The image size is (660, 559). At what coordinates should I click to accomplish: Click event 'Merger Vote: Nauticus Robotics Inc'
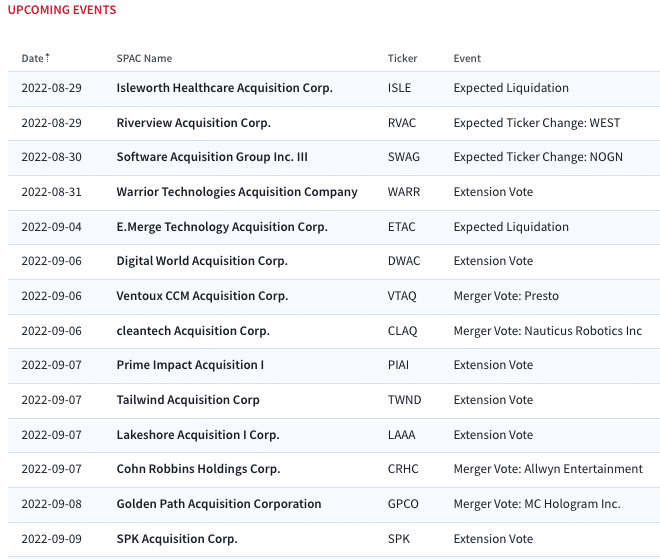548,331
